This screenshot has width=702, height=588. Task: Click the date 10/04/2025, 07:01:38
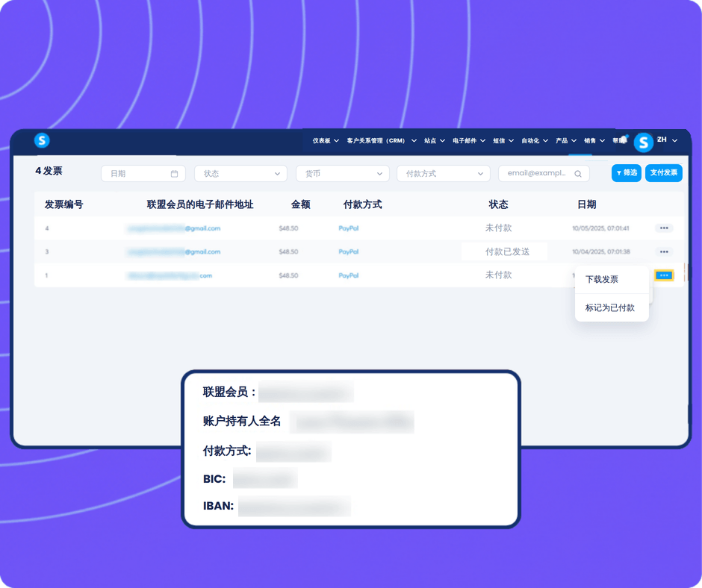pos(601,252)
